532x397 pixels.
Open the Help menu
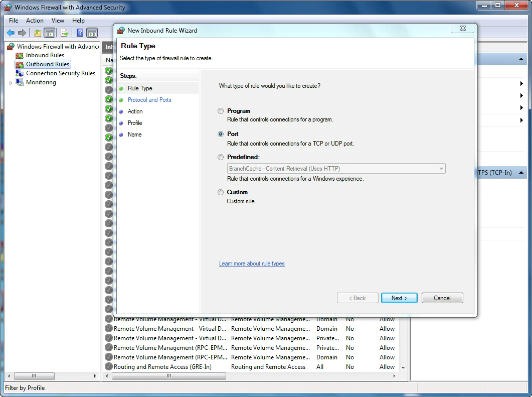78,21
